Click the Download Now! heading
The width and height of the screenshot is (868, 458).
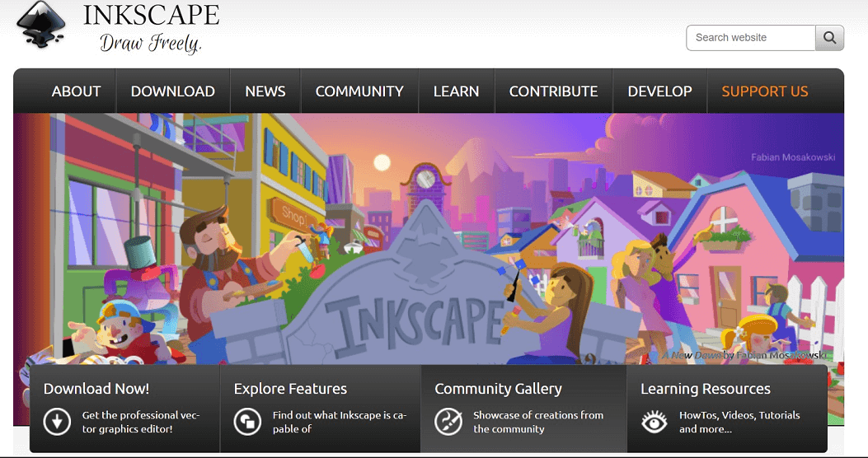tap(96, 389)
